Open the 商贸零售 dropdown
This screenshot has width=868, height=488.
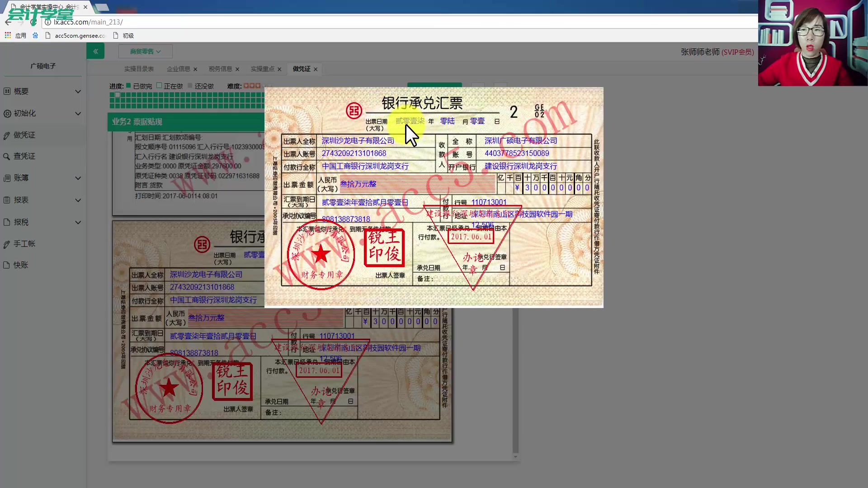(x=145, y=52)
